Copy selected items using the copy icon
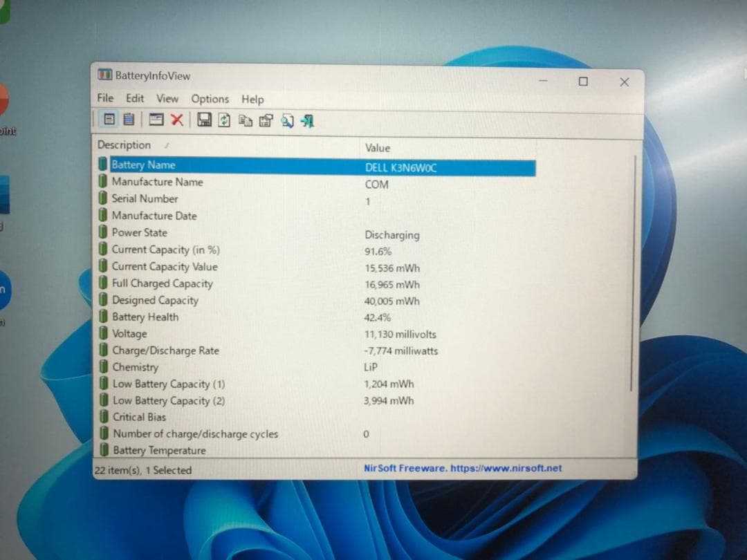This screenshot has width=747, height=560. point(246,120)
